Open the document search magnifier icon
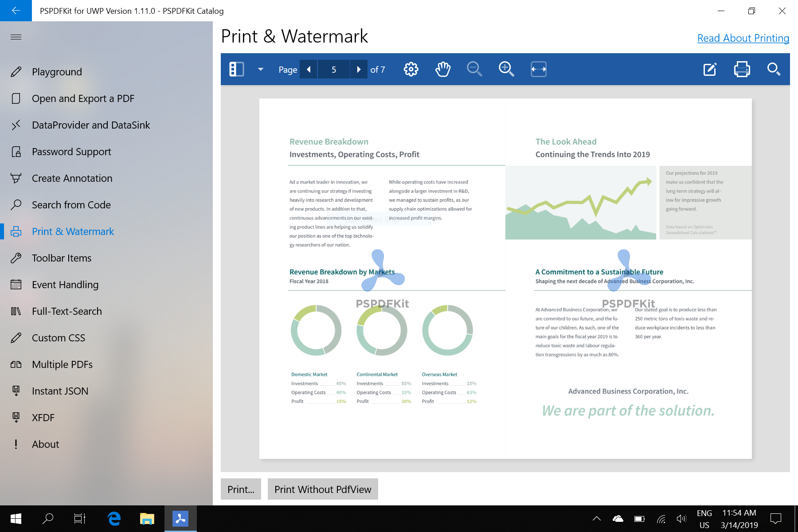Screen dimensions: 798x532 [x=774, y=69]
